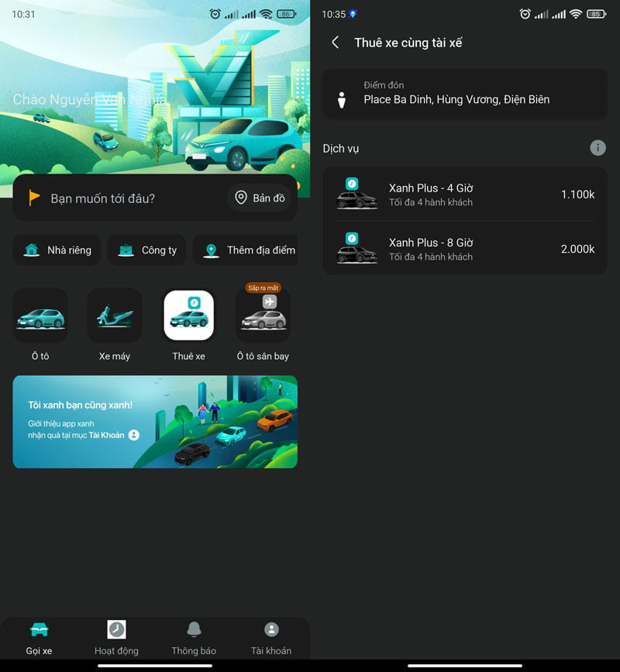Choose the Xanh Plus - 8 Giờ option
This screenshot has width=620, height=672.
click(465, 249)
